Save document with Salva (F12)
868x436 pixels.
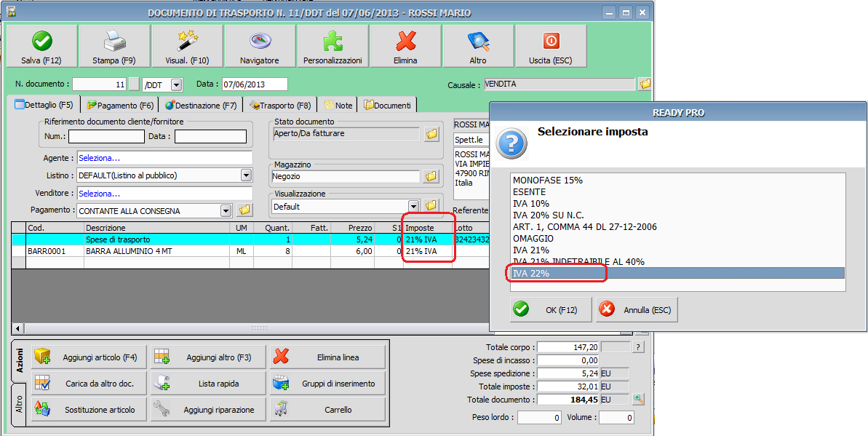[x=41, y=47]
